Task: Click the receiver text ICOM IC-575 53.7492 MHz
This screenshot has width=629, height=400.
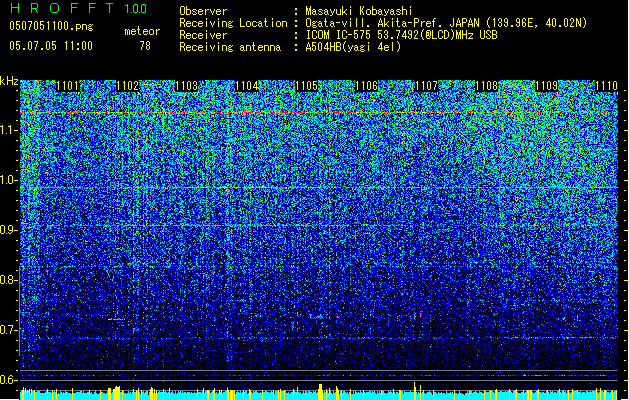Action: coord(401,35)
